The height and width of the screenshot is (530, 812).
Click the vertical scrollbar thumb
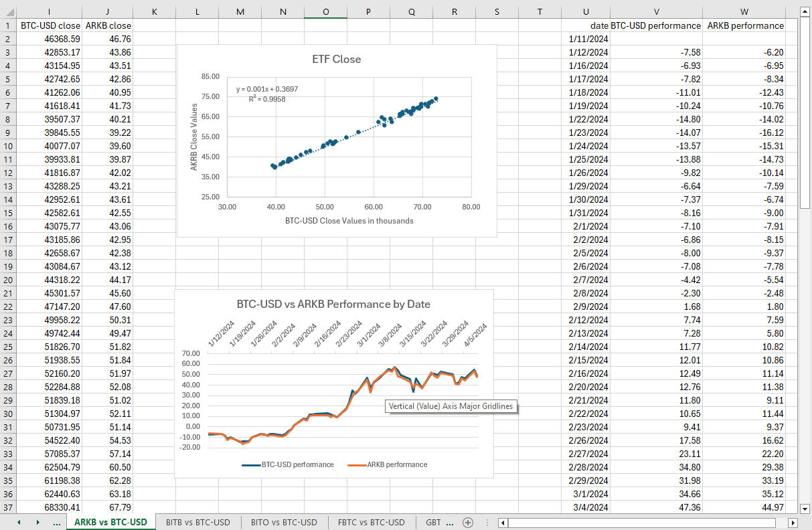click(805, 112)
